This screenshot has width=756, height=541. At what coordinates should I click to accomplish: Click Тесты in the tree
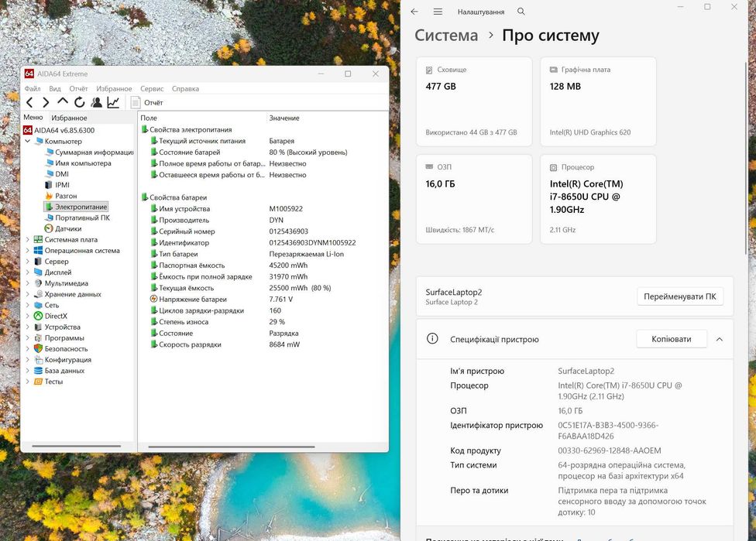tap(48, 382)
